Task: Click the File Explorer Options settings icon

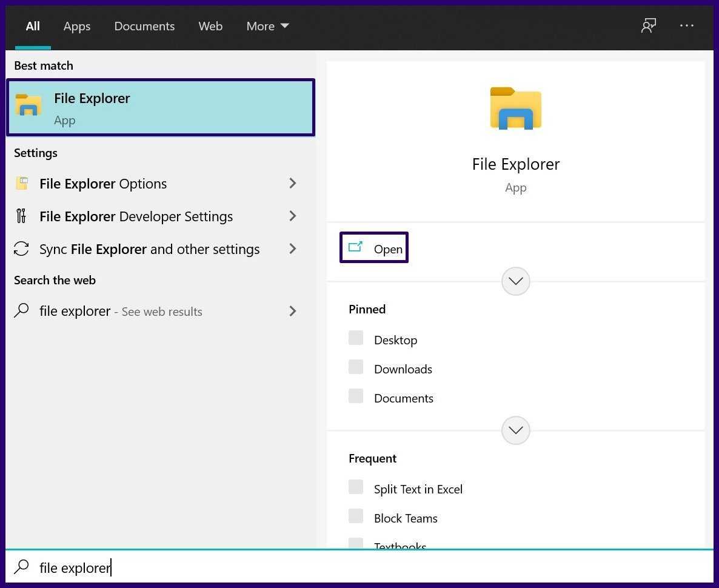Action: (x=22, y=184)
